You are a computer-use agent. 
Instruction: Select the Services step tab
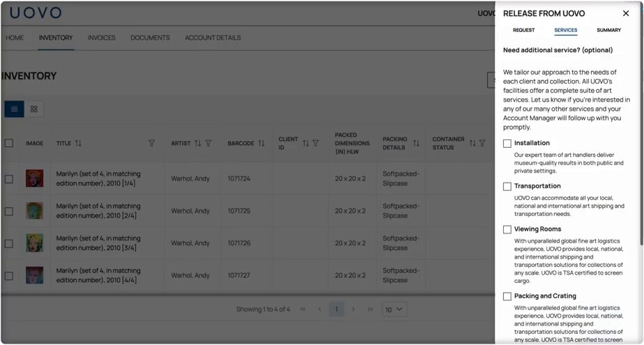click(x=565, y=30)
